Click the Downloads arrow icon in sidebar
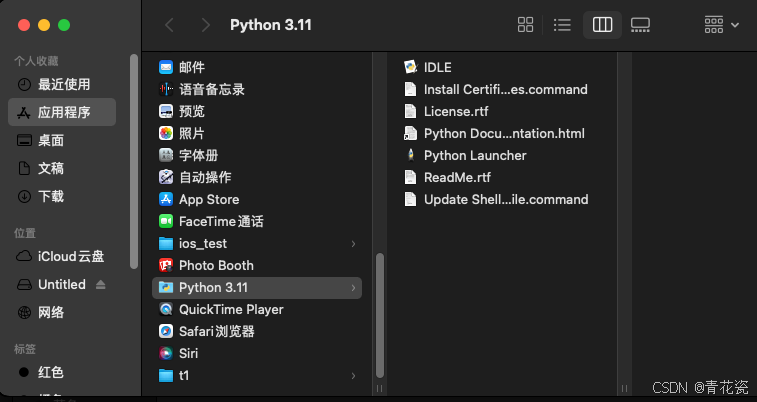Screen dimensions: 757x402 (24, 196)
